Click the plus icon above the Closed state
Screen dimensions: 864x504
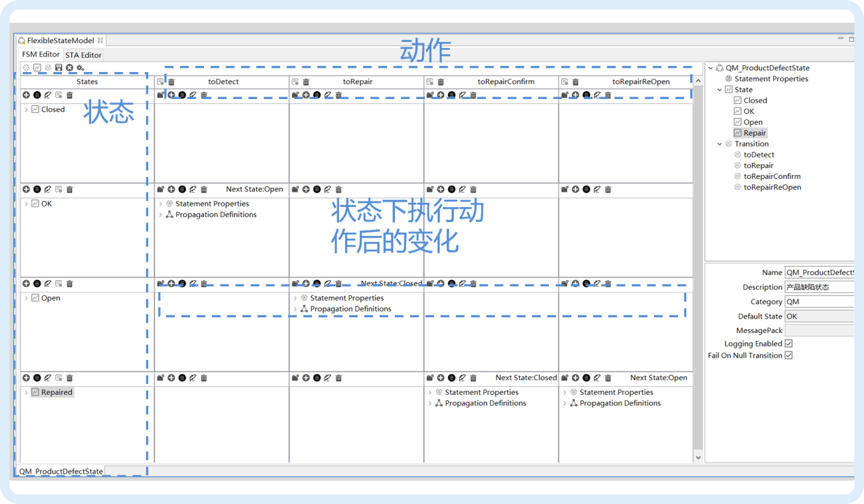click(x=26, y=95)
